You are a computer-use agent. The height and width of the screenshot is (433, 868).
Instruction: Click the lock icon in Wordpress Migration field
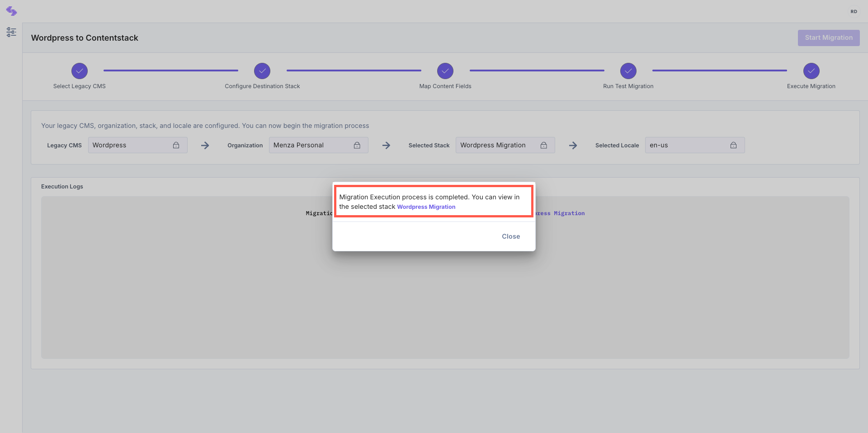coord(544,145)
